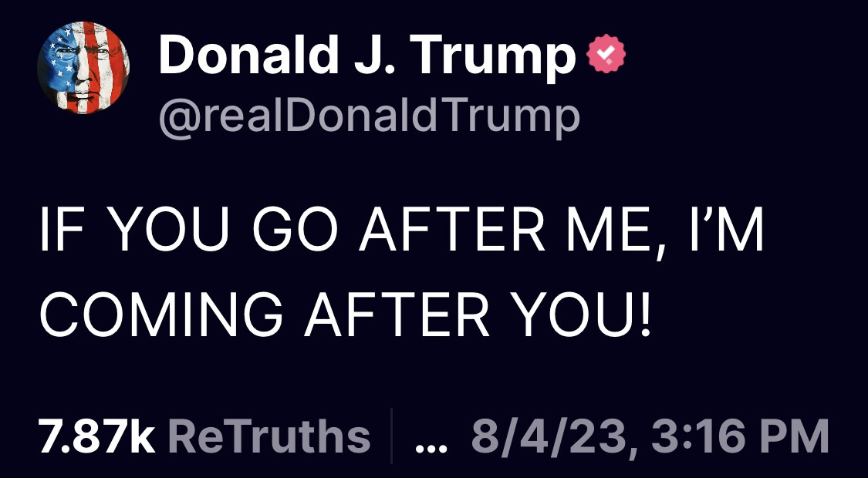Click the red verified checkmark badge
This screenshot has height=478, width=868.
(x=606, y=55)
